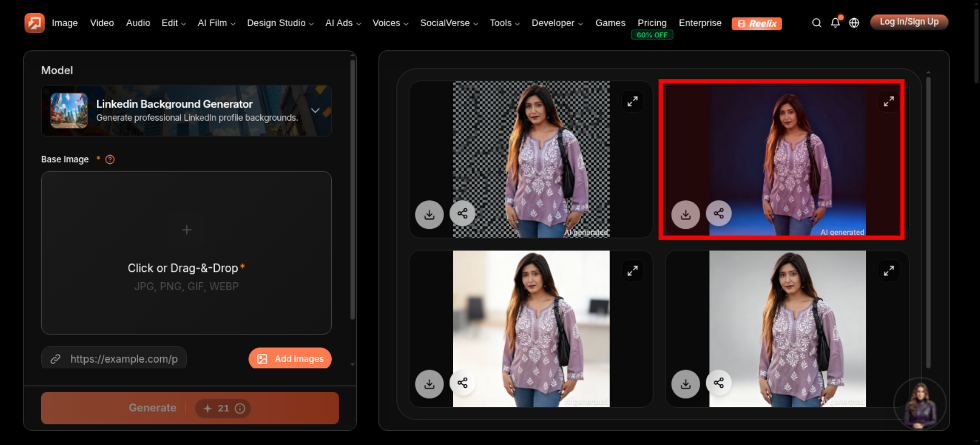Download the blurred office background image
The image size is (980, 445).
click(x=429, y=384)
